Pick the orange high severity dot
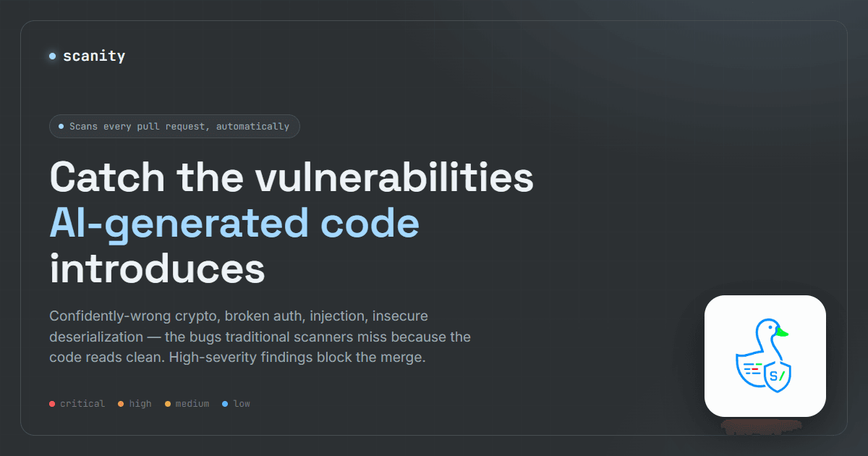868x456 pixels. pos(121,404)
